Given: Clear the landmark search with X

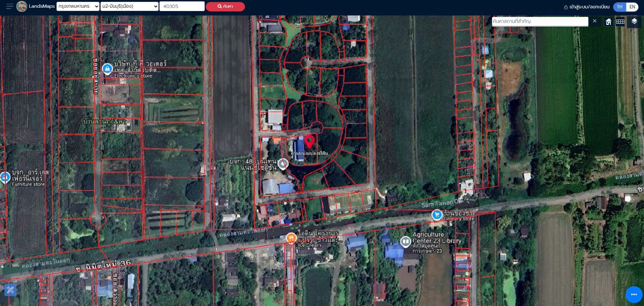Looking at the screenshot, I should point(595,21).
